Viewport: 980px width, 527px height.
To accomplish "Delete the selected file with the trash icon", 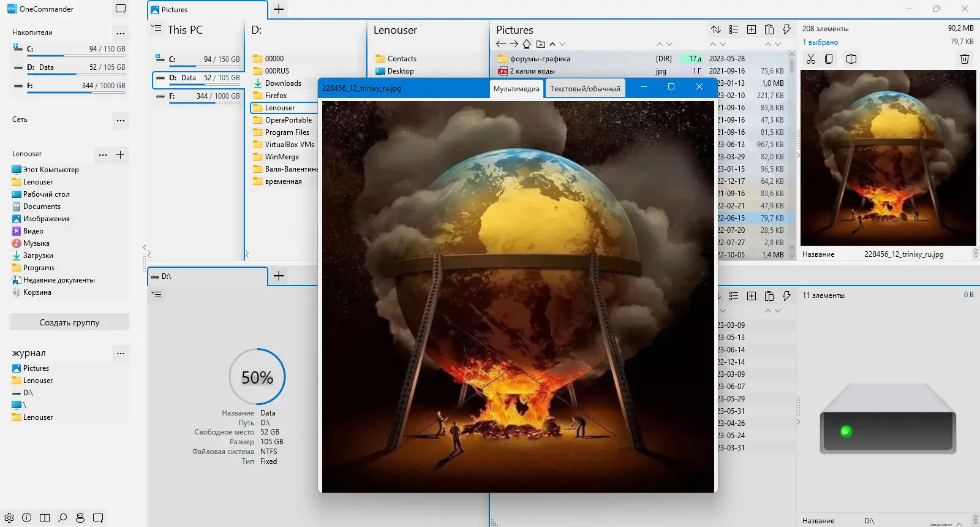I will click(965, 59).
